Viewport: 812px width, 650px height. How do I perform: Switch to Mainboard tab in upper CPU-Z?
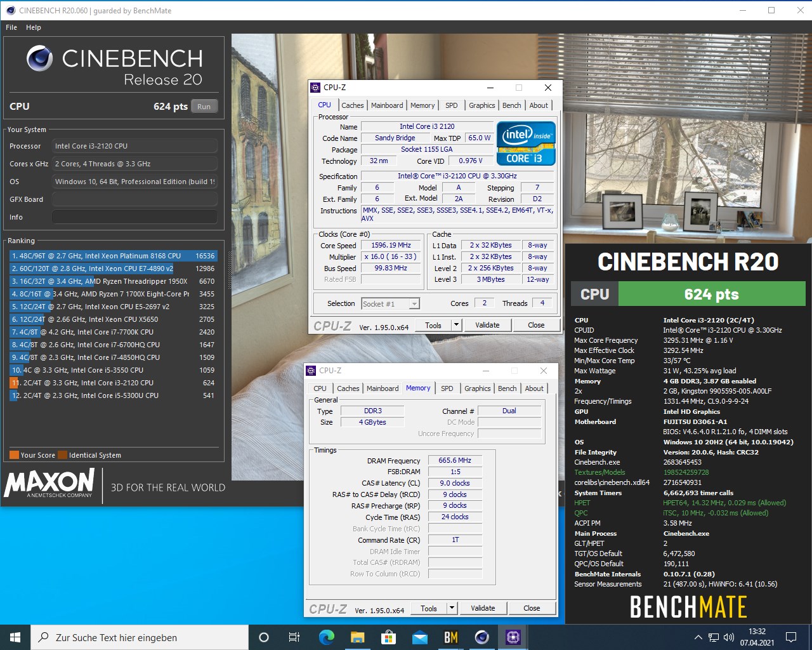click(387, 105)
